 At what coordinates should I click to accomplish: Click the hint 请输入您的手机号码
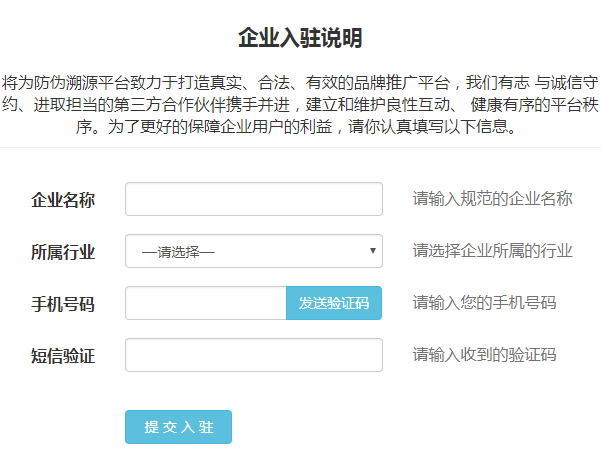[x=484, y=303]
